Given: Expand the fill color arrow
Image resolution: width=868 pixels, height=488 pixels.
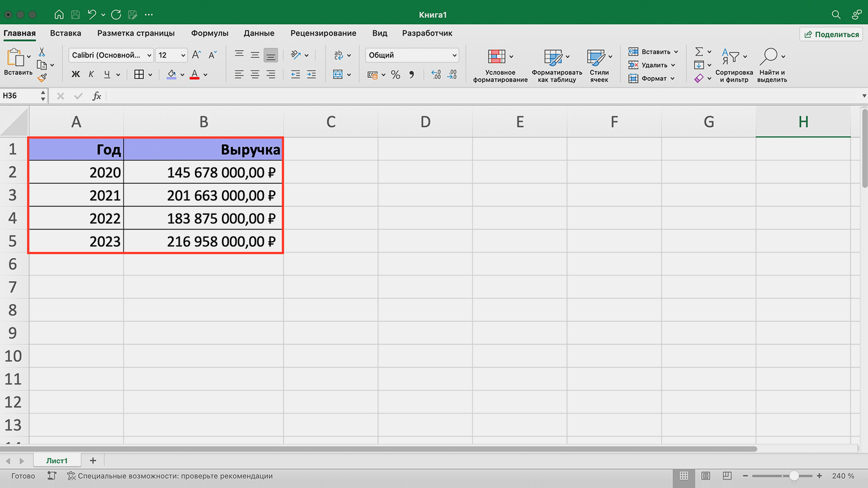Looking at the screenshot, I should click(182, 74).
